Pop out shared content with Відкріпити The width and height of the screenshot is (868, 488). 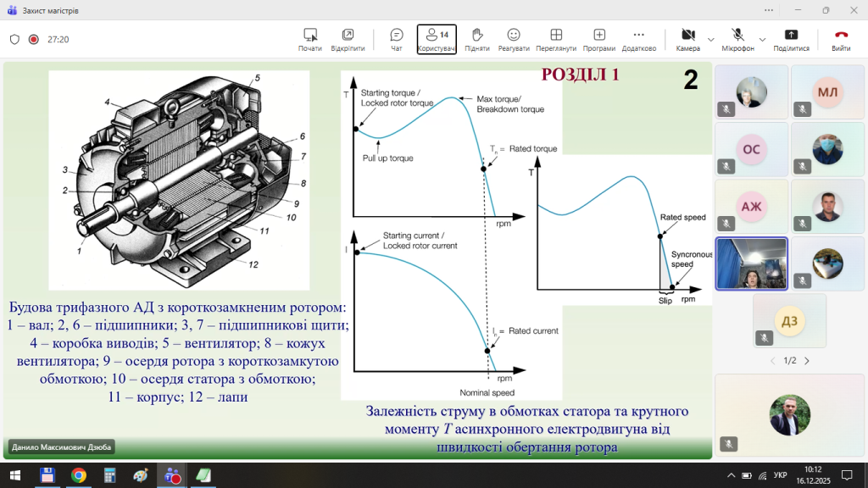[x=348, y=39]
